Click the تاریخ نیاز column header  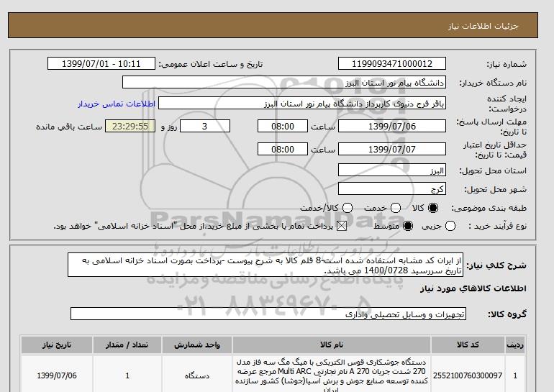point(57,345)
